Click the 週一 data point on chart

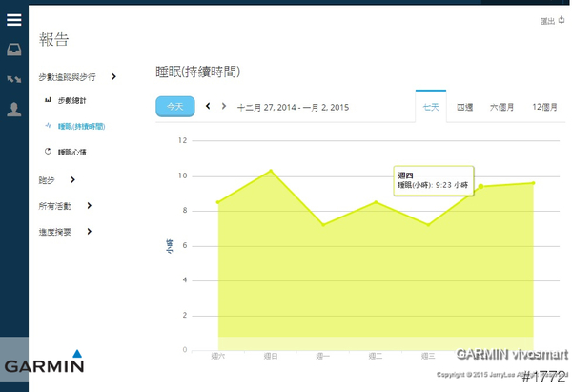(323, 225)
